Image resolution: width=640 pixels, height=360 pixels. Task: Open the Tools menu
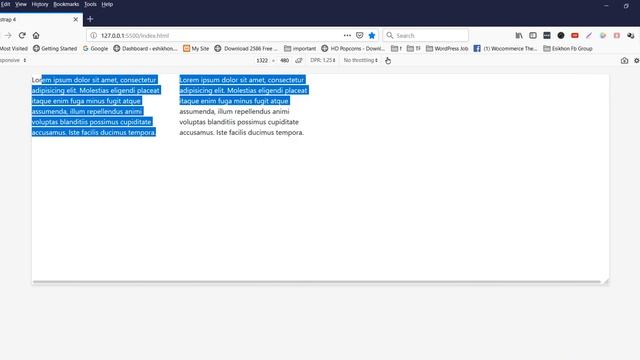(90, 4)
